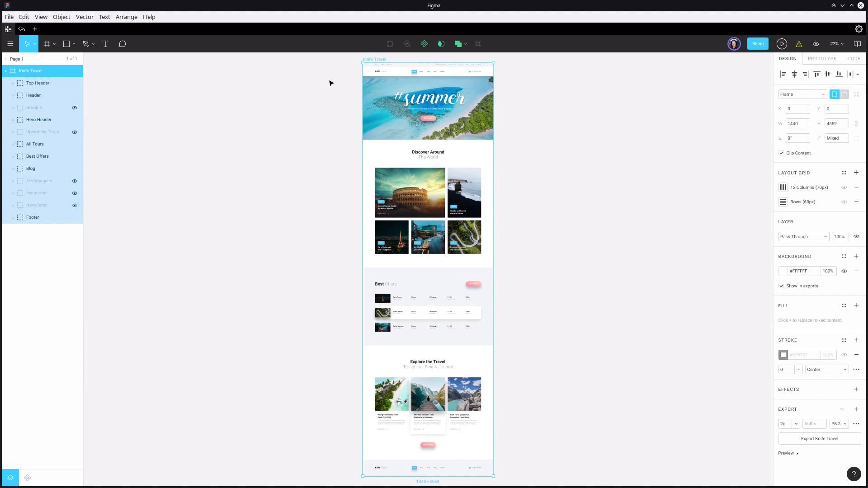This screenshot has height=488, width=868.
Task: Click the layout grid add icon
Action: [x=856, y=173]
